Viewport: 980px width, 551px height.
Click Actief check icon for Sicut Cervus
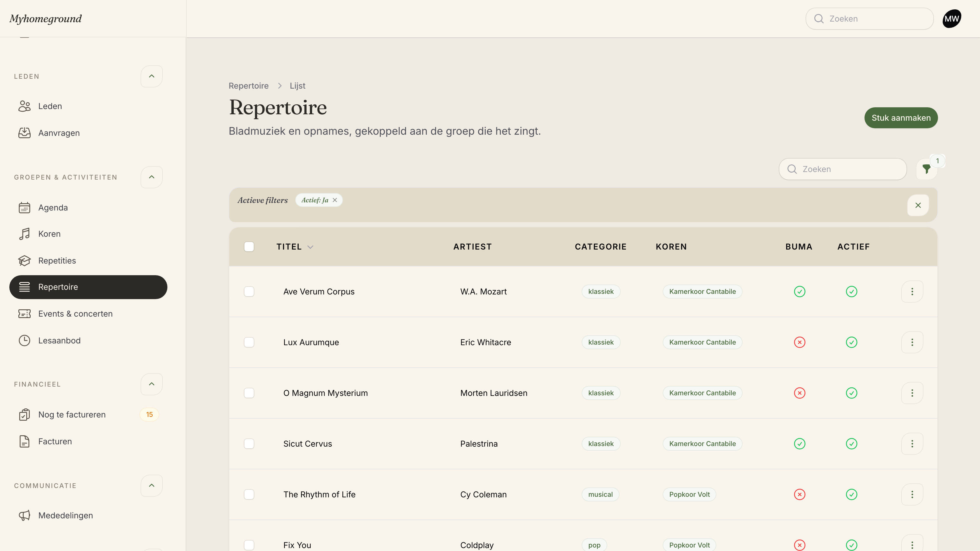click(x=851, y=444)
